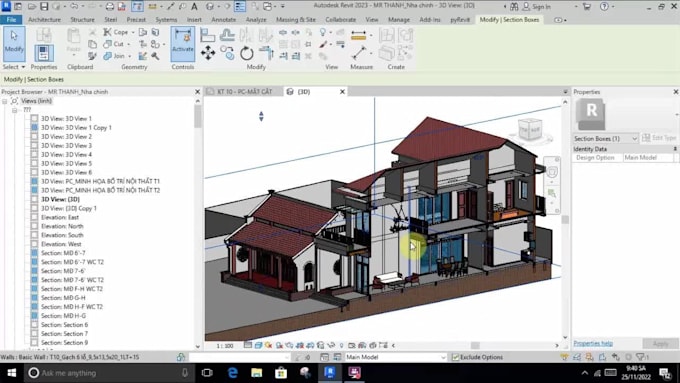The image size is (680, 383).
Task: Switch to the Massing & Site tab
Action: [x=296, y=20]
